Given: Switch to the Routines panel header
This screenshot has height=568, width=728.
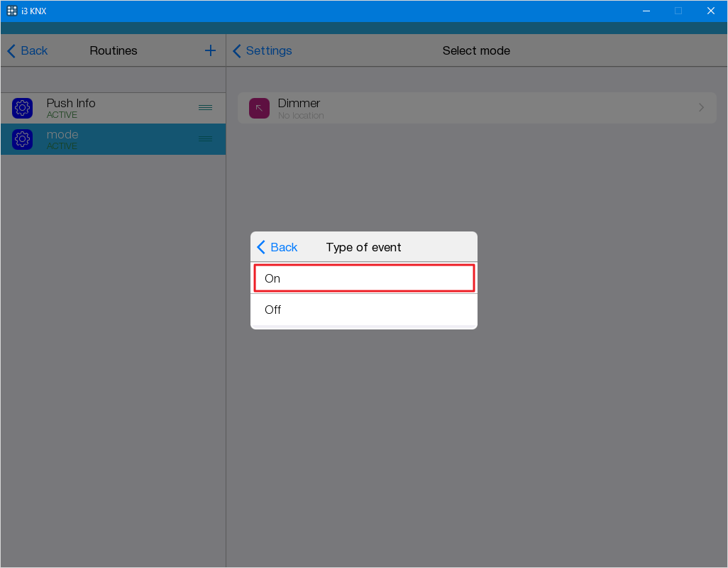Looking at the screenshot, I should point(114,50).
